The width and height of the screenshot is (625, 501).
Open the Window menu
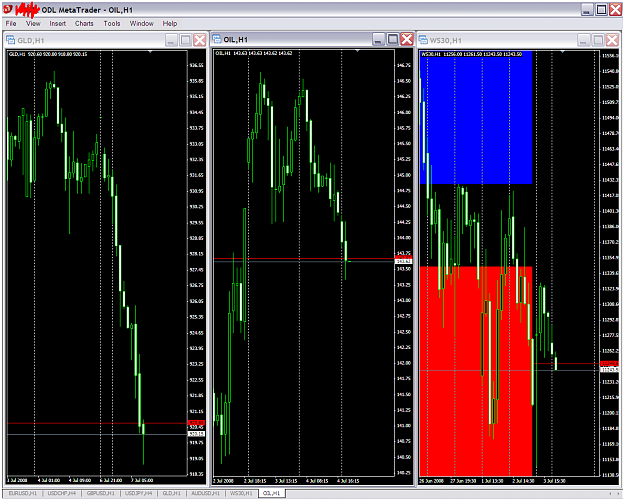pyautogui.click(x=142, y=24)
